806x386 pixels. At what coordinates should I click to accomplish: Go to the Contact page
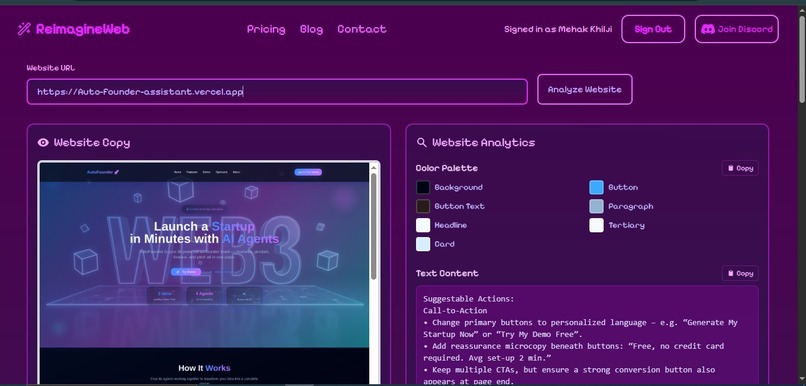[362, 29]
